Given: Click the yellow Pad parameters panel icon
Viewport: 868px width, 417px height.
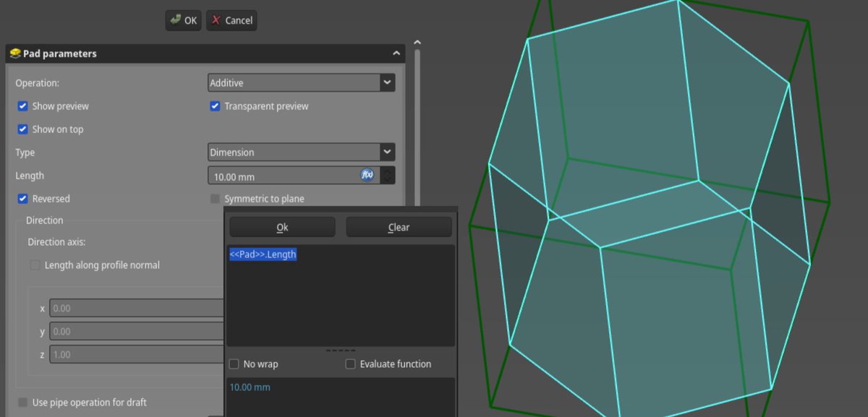Looking at the screenshot, I should pos(16,53).
